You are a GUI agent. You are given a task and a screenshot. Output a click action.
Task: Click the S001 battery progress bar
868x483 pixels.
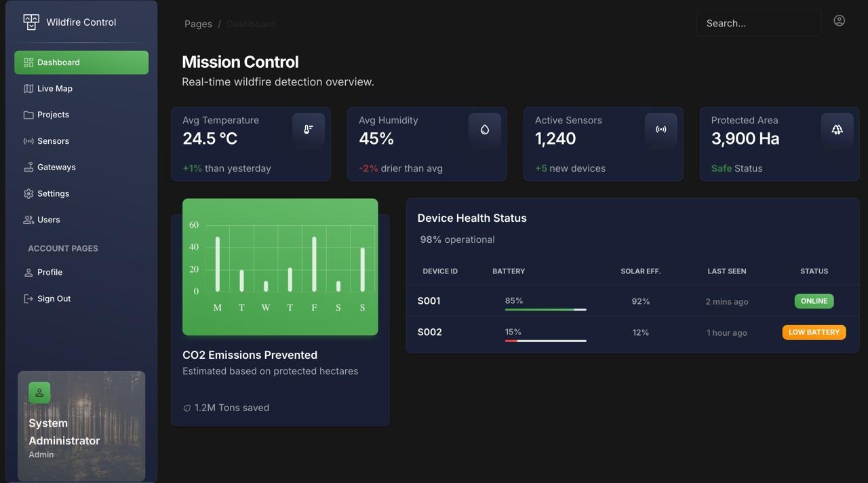545,309
